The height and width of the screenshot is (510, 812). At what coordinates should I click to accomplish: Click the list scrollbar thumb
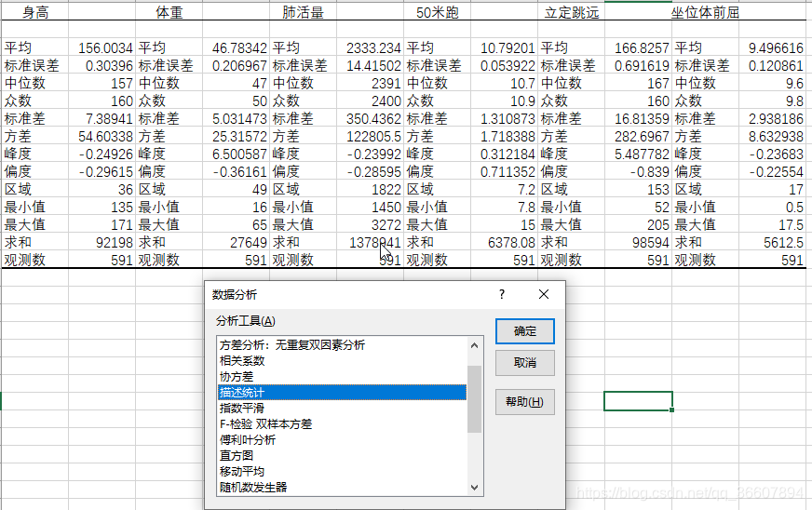pos(474,398)
